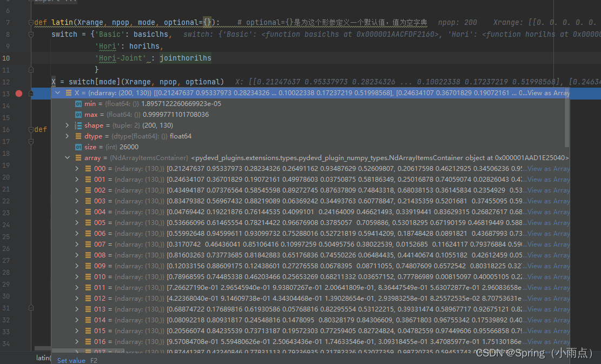Click the dtype object icon

tap(78, 136)
